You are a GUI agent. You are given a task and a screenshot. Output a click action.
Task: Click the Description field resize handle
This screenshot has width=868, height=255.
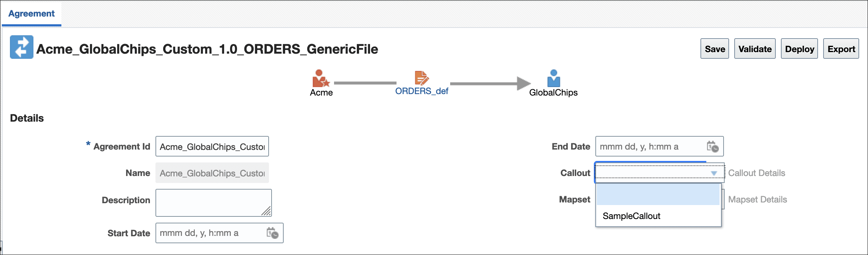coord(266,211)
